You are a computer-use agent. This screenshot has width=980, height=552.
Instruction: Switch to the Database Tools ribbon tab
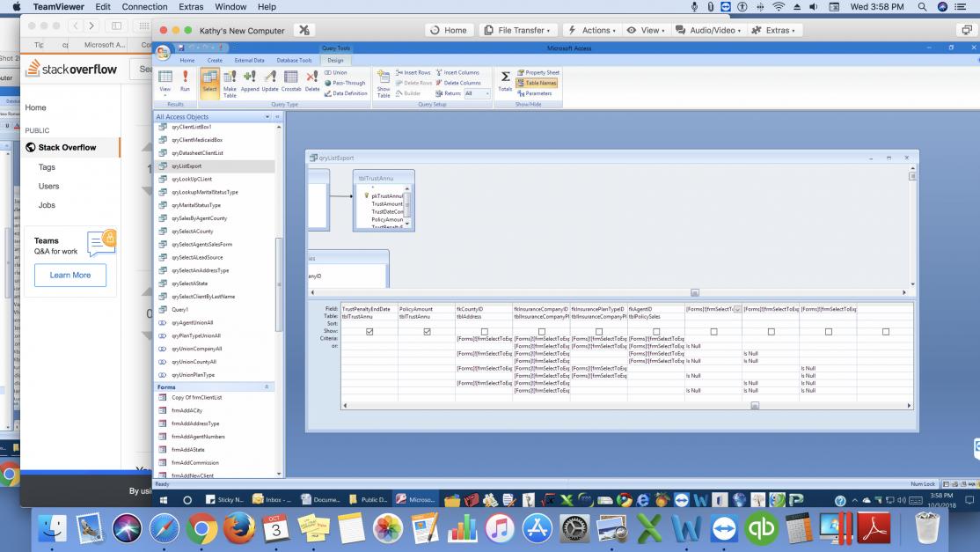tap(294, 61)
